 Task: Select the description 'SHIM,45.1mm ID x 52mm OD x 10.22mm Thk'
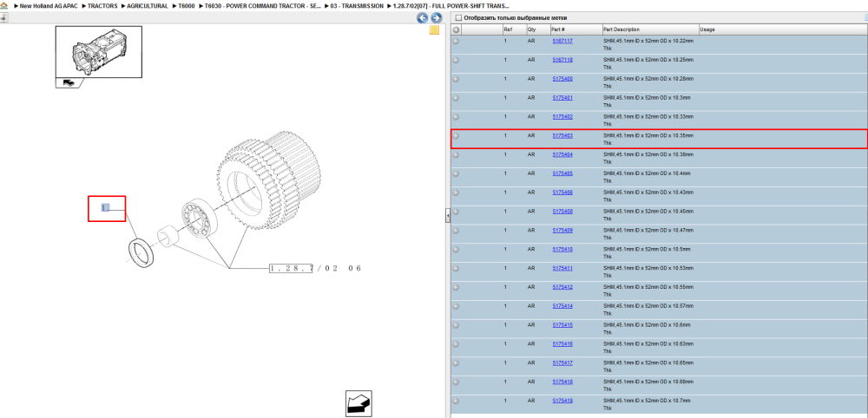(x=648, y=44)
